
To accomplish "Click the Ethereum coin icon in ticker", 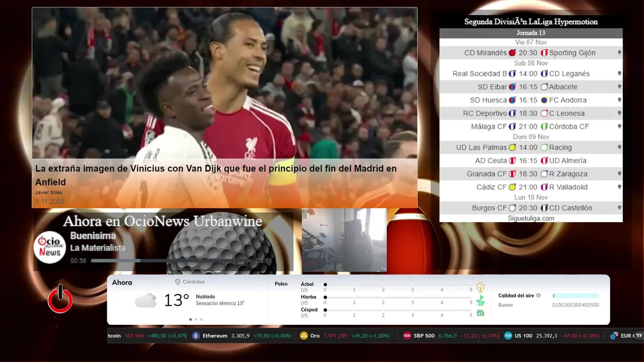I will tap(196, 336).
